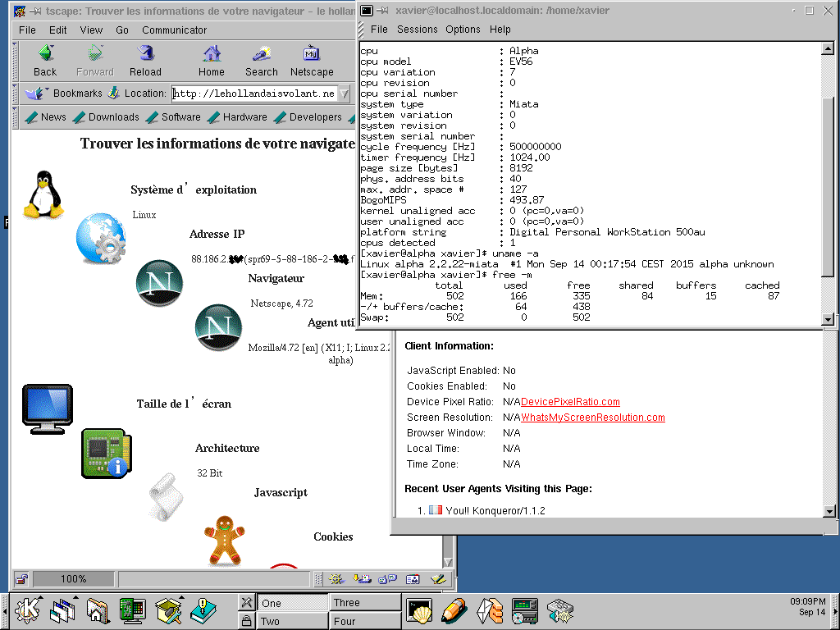Collapse the Netscape navigation toolbar handle
Image resolution: width=840 pixels, height=630 pixels.
[x=15, y=61]
